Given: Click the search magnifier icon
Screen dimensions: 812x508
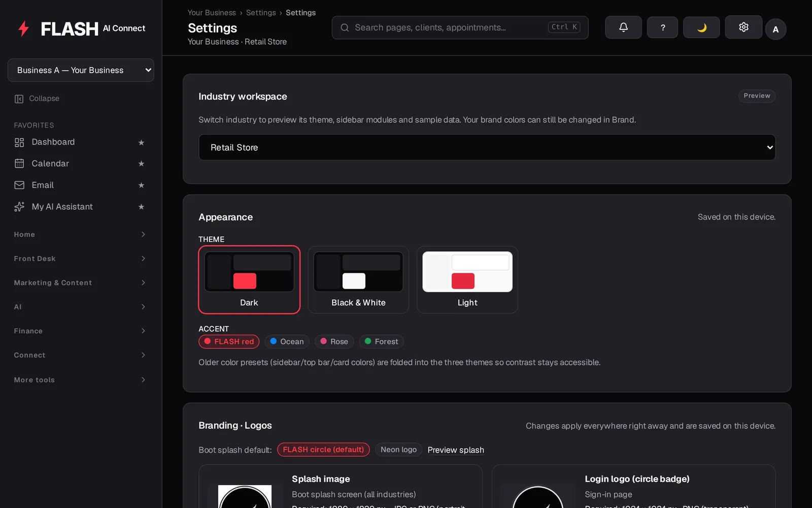Looking at the screenshot, I should pyautogui.click(x=345, y=27).
